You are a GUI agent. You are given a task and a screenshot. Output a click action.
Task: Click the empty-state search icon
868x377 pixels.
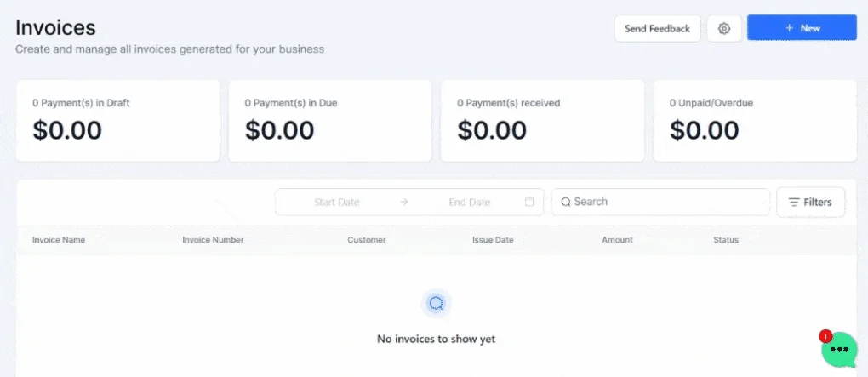(x=437, y=303)
